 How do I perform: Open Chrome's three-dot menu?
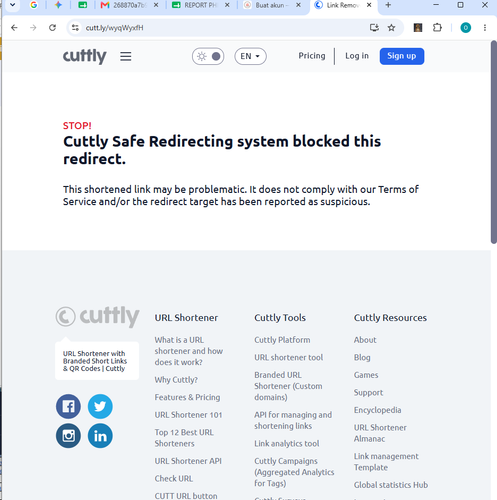click(x=485, y=28)
